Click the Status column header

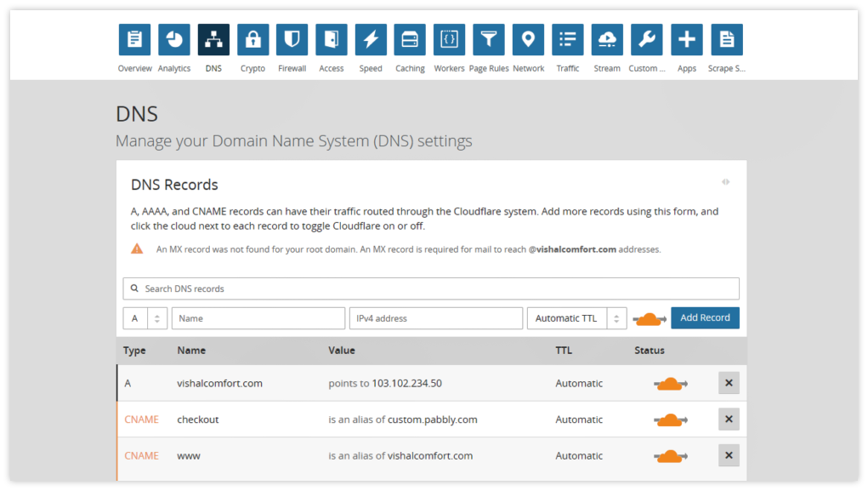point(650,351)
